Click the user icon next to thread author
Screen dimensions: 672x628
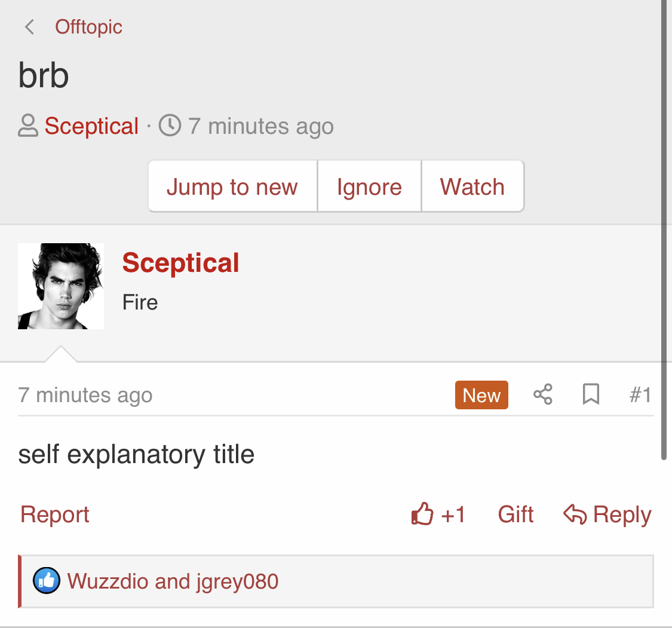coord(28,126)
